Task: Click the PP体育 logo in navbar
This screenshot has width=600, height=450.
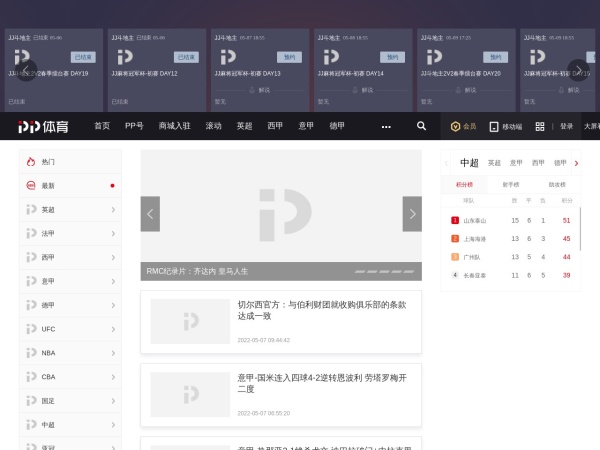Action: click(x=46, y=126)
